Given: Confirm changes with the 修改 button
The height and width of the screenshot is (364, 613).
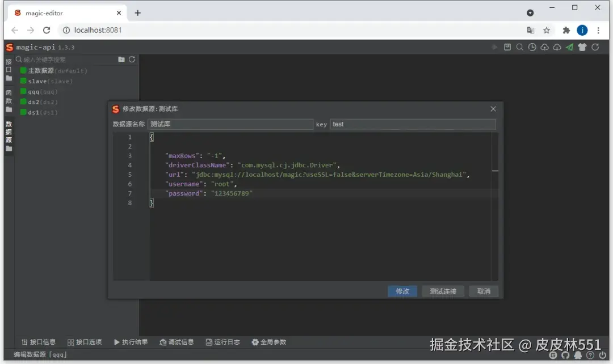Looking at the screenshot, I should 402,291.
